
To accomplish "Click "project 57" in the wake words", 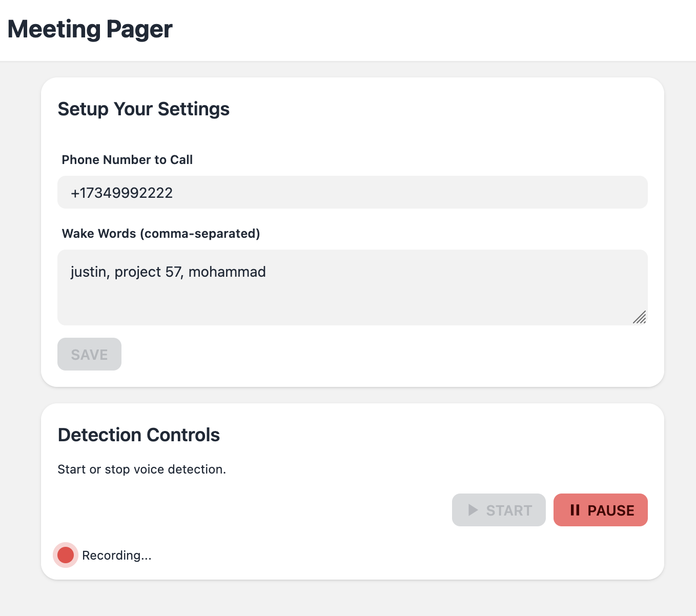I will click(x=148, y=272).
